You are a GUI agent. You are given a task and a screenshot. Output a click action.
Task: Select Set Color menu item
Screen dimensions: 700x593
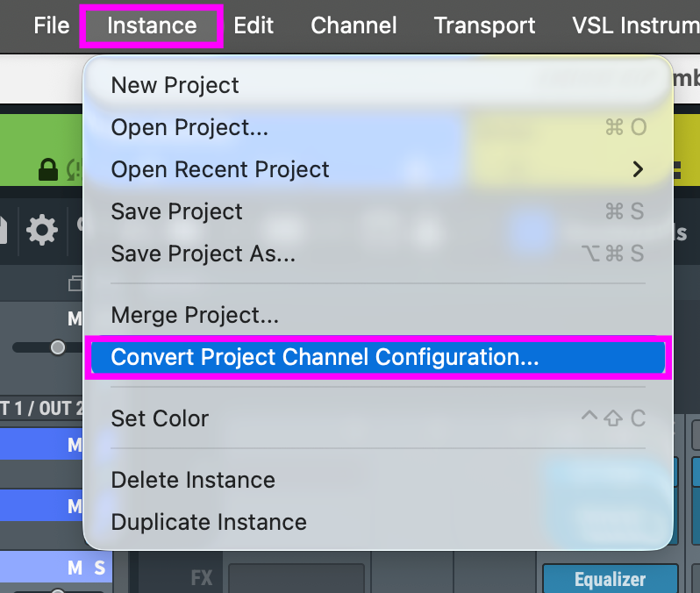click(160, 418)
